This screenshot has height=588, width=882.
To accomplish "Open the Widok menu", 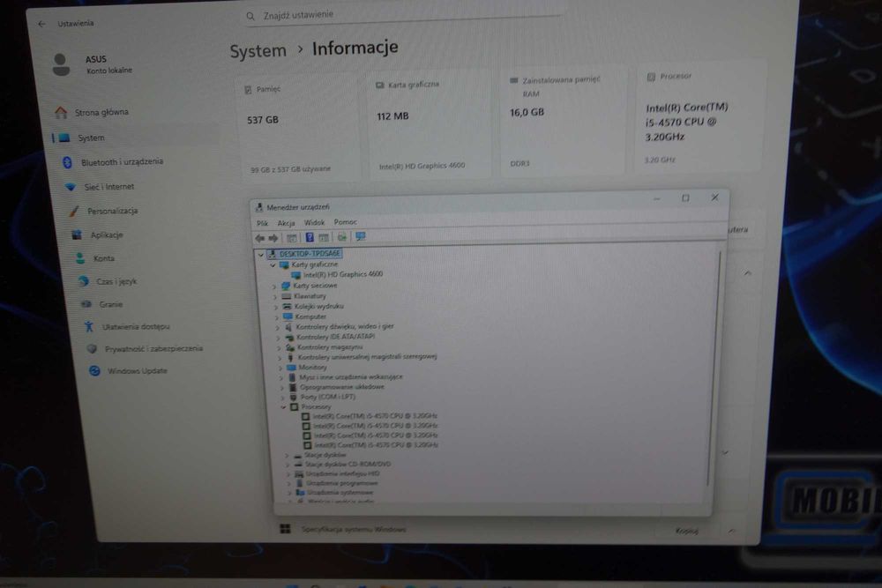I will [x=314, y=223].
